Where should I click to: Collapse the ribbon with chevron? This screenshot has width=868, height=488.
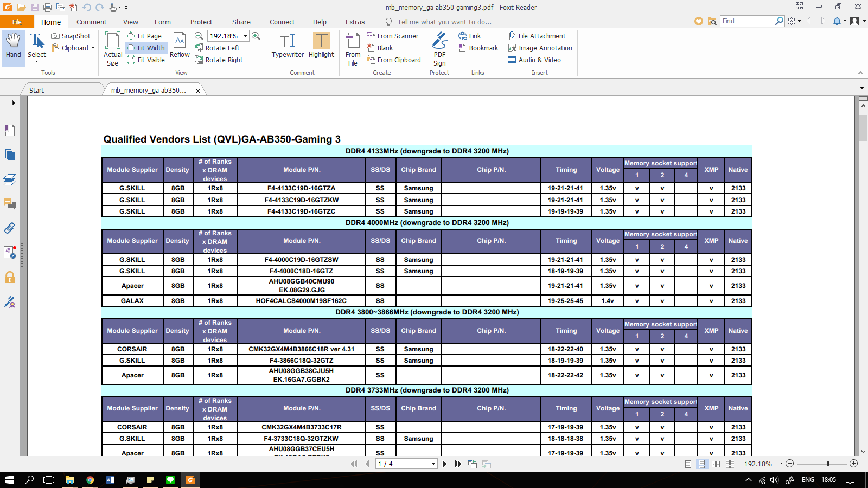(x=860, y=73)
